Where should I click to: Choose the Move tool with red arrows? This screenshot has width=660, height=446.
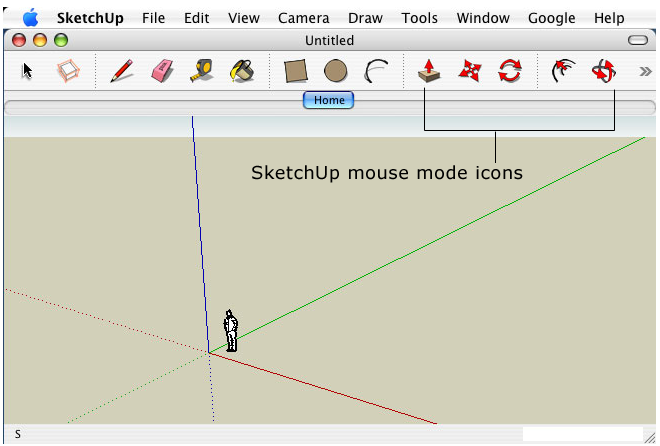469,71
